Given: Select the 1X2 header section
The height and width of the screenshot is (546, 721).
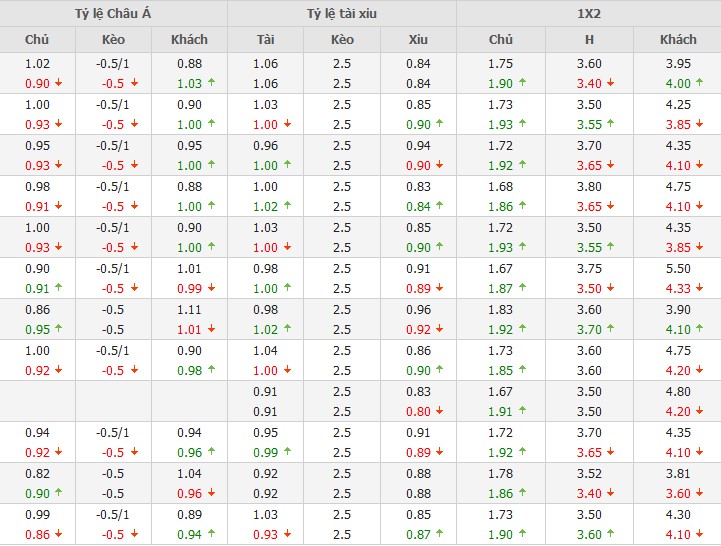Looking at the screenshot, I should (x=589, y=13).
